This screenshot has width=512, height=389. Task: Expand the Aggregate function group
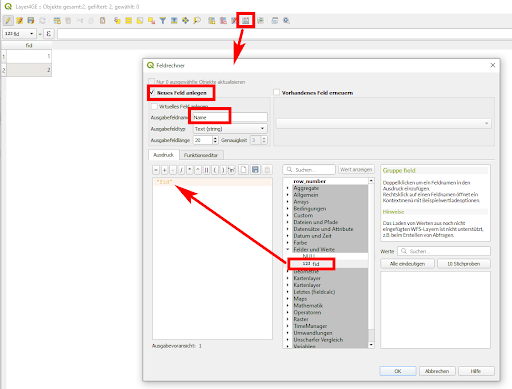click(x=288, y=188)
